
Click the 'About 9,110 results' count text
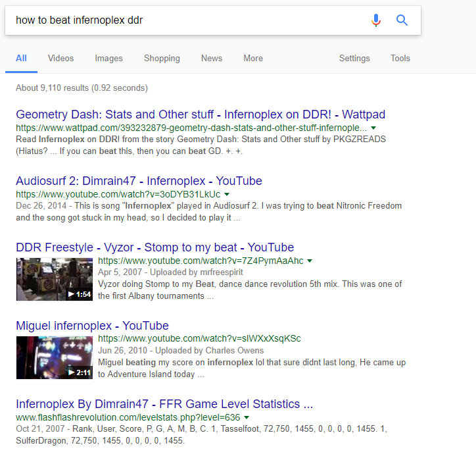pos(82,88)
